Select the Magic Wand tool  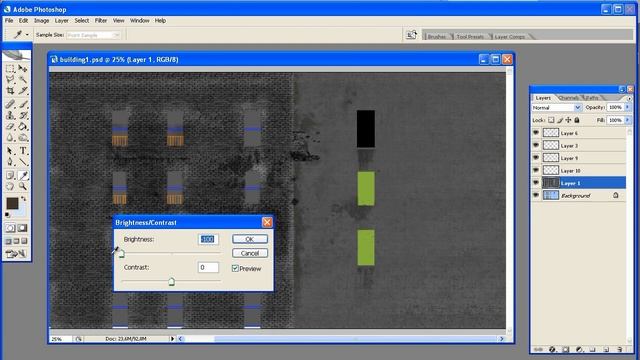click(x=23, y=79)
